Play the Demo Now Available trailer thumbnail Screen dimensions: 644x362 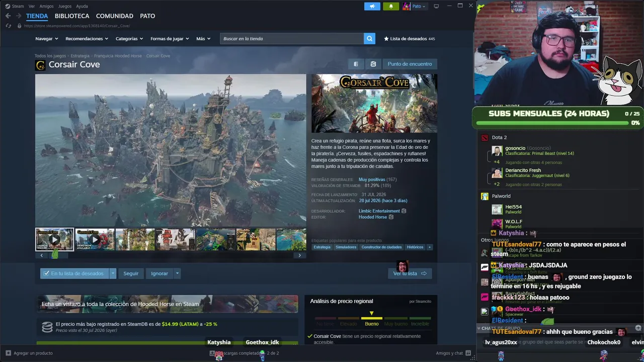pos(95,239)
